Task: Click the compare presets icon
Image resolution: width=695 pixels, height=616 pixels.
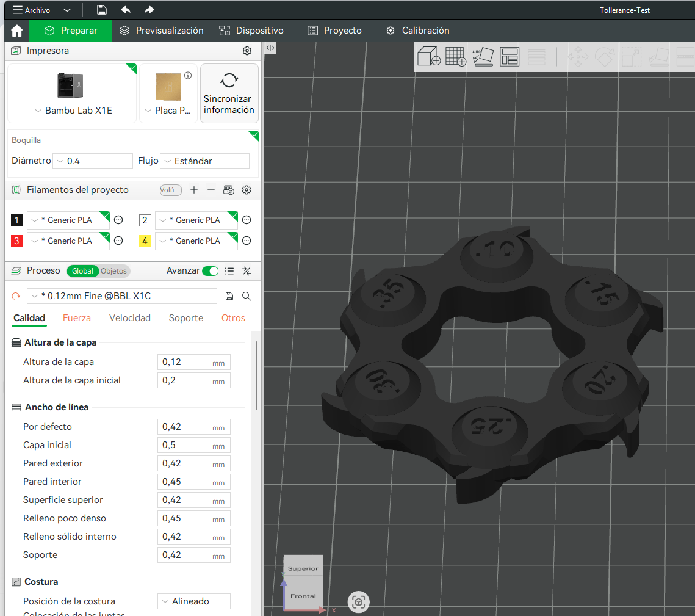Action: coord(247,271)
